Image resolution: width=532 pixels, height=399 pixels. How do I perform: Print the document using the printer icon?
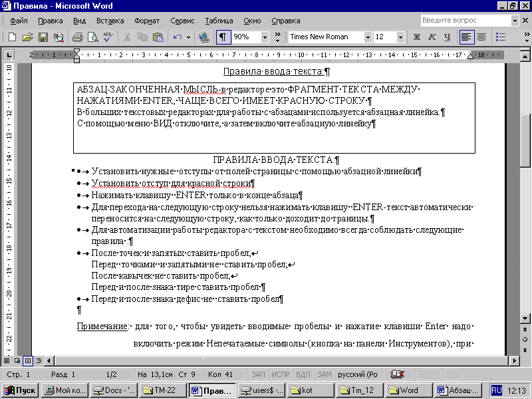tap(77, 37)
